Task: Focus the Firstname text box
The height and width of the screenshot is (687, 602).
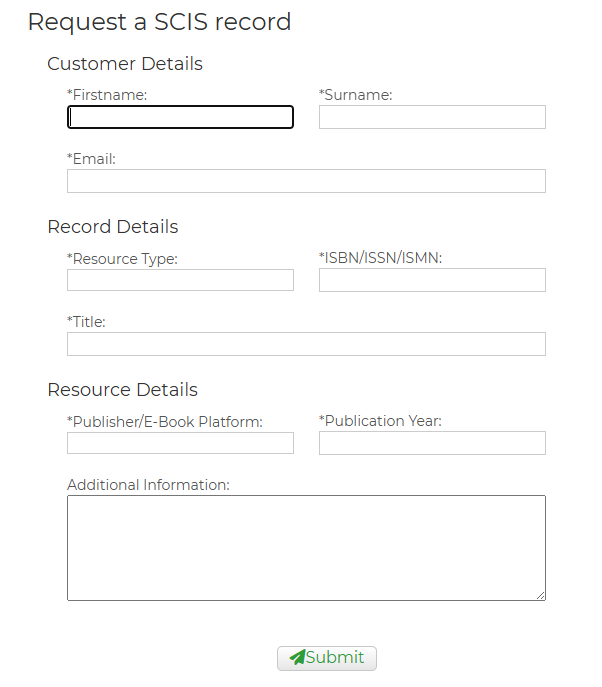Action: pos(180,117)
